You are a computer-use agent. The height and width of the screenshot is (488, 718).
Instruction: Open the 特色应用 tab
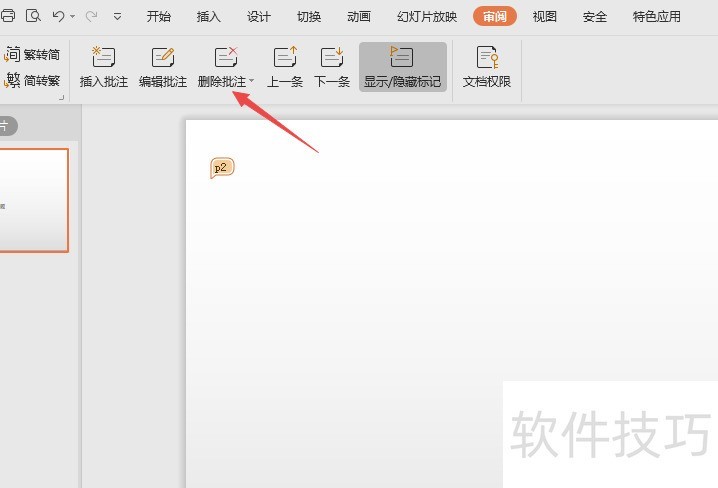click(x=656, y=16)
